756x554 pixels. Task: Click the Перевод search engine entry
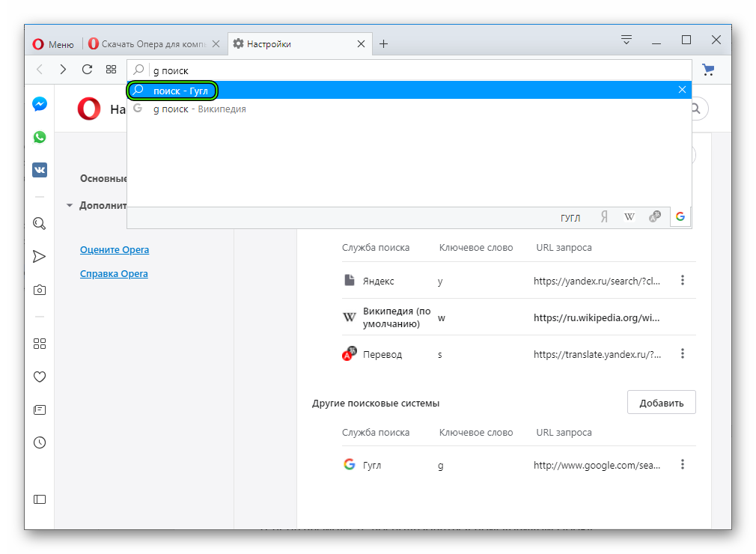(x=382, y=354)
